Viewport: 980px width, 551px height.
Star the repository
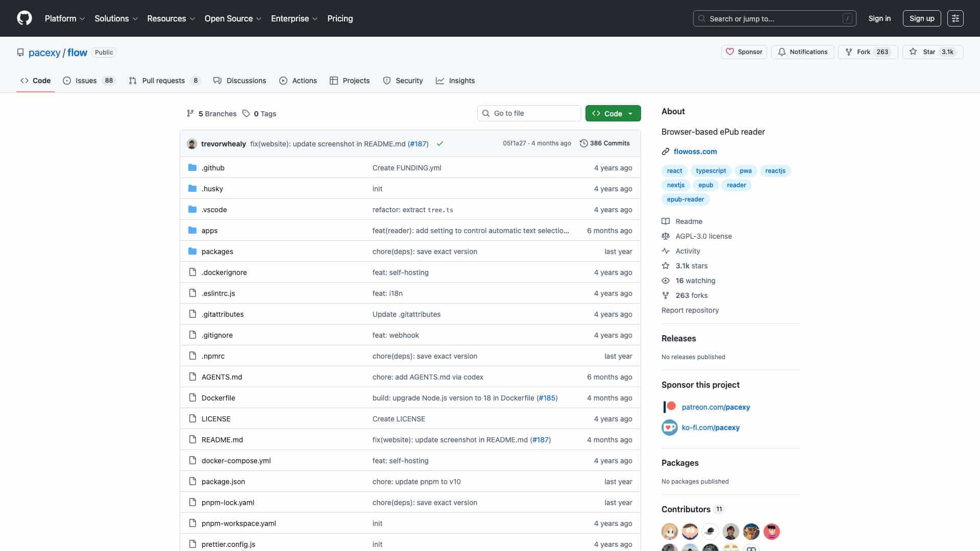933,52
